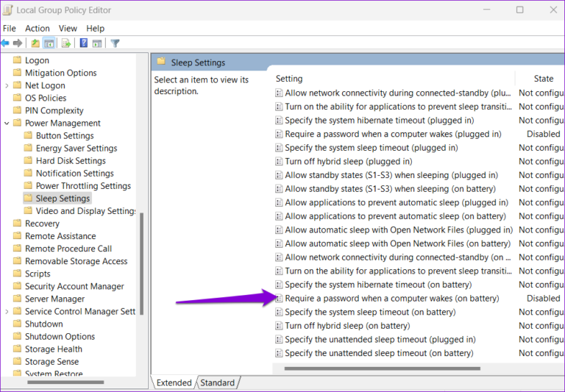565x392 pixels.
Task: Select PIN Complexity in the tree
Action: 54,110
